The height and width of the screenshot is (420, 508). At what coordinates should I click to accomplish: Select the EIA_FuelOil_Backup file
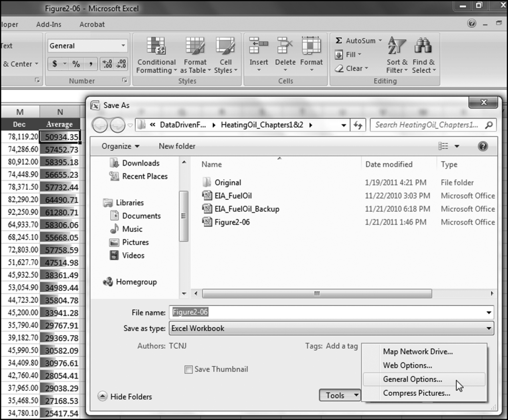tap(241, 209)
